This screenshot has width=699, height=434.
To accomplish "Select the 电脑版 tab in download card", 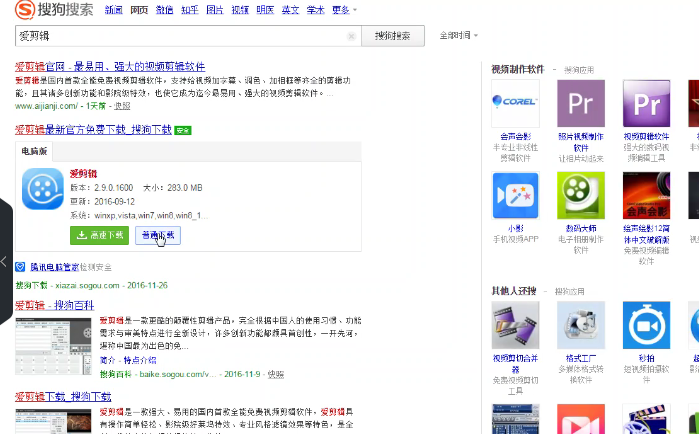I will [34, 151].
